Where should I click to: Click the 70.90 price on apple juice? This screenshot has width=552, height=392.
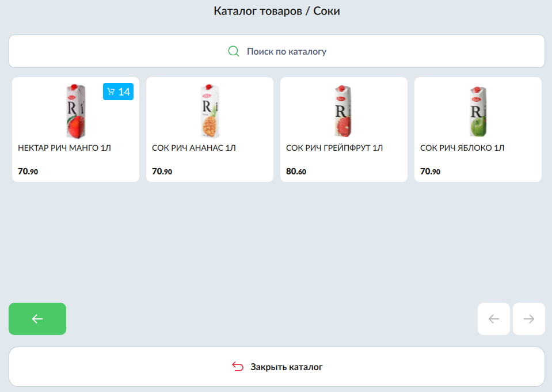coord(431,172)
